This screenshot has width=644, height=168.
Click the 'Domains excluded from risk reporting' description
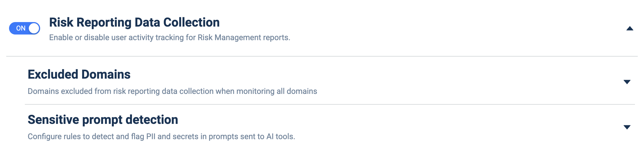tap(172, 91)
